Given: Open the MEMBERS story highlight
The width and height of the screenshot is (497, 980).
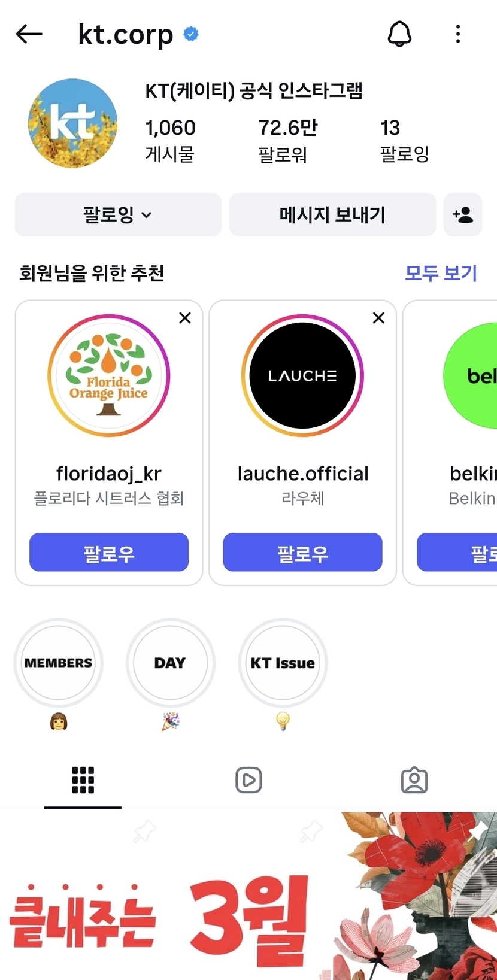Looking at the screenshot, I should 59,663.
